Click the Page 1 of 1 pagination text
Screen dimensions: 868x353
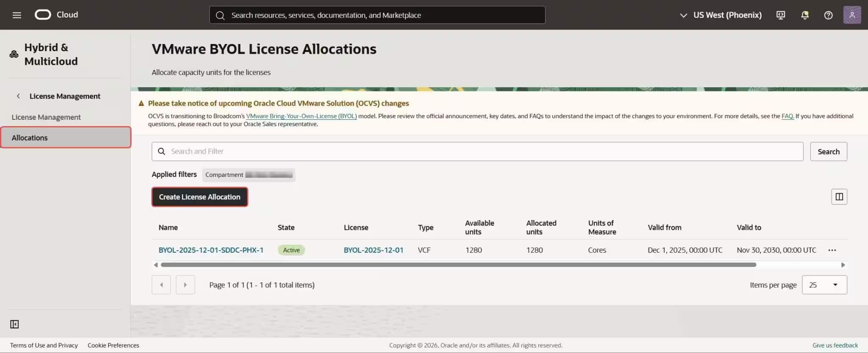click(262, 285)
